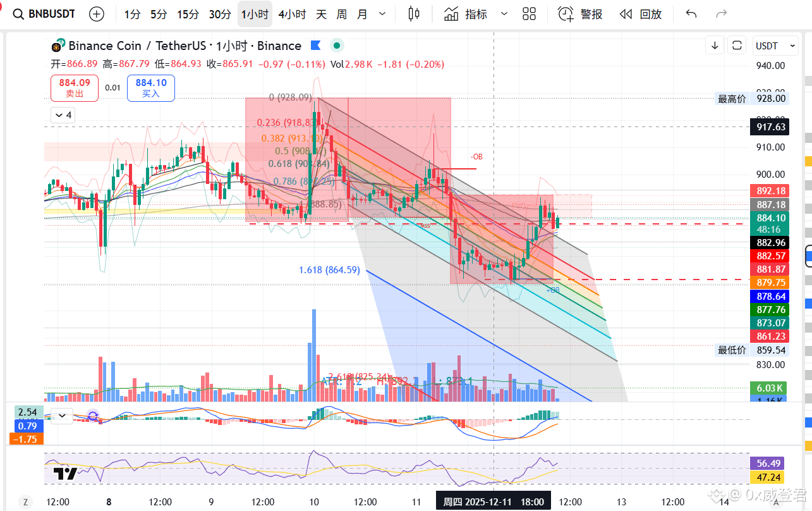Start bar replay with 回放
This screenshot has width=812, height=511.
(x=641, y=14)
